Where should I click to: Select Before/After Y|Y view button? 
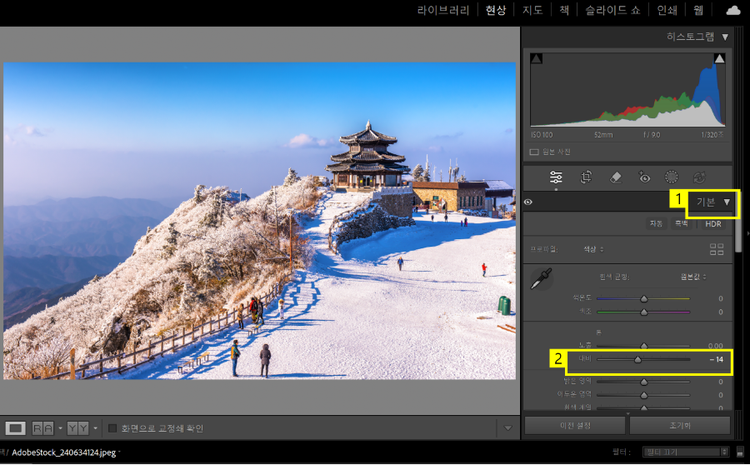tap(78, 428)
